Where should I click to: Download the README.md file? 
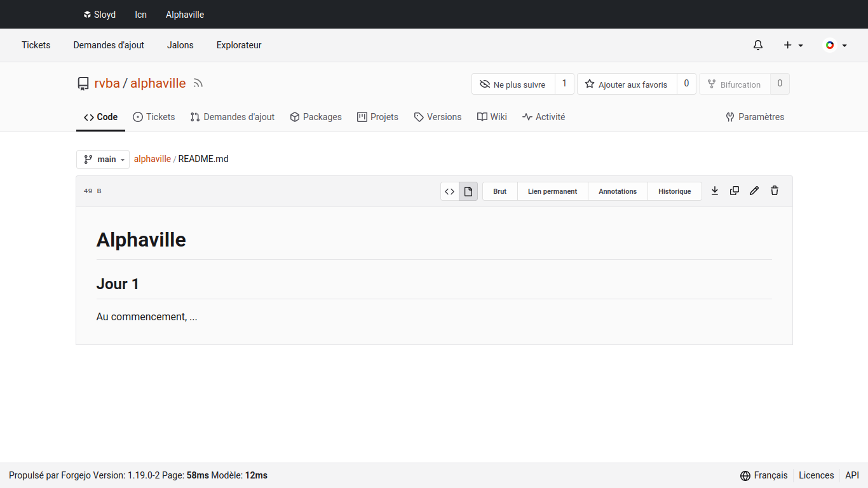point(715,191)
